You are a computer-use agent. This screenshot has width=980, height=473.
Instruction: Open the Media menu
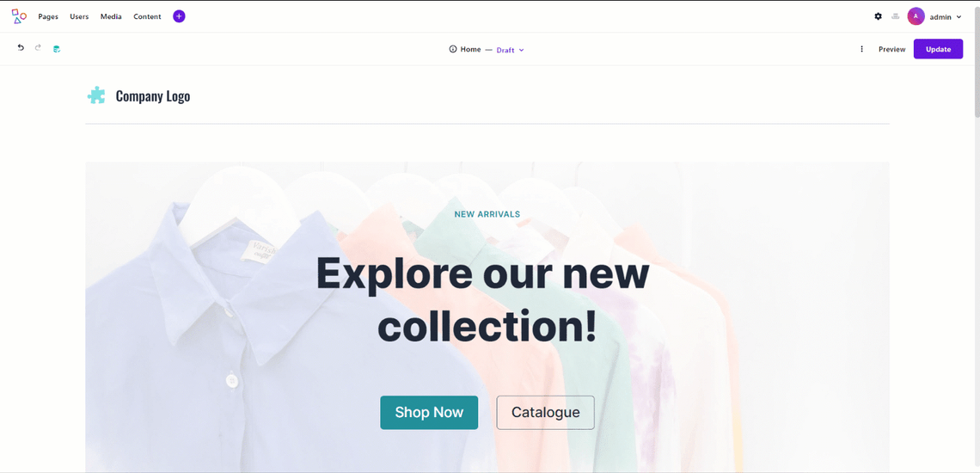111,17
